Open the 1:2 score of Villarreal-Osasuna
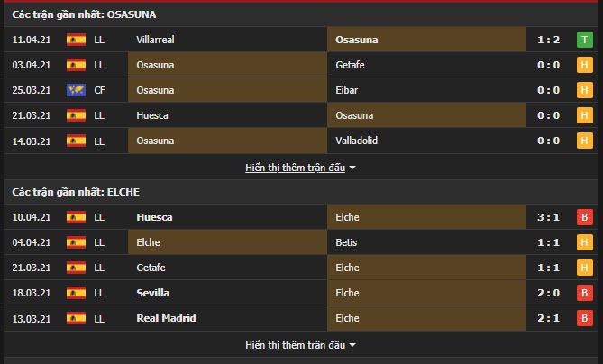The image size is (603, 364). coord(548,40)
